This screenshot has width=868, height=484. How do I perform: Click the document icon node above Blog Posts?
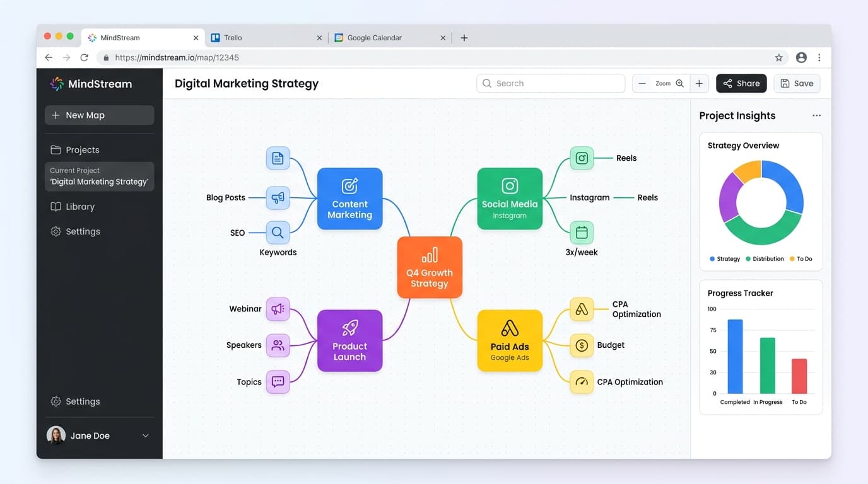278,158
